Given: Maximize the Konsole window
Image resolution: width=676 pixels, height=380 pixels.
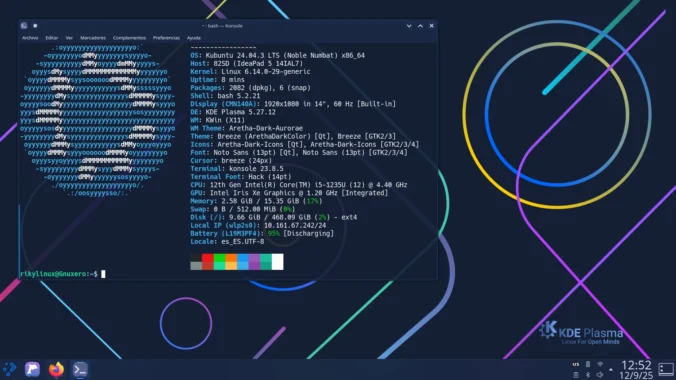Looking at the screenshot, I should (x=420, y=26).
